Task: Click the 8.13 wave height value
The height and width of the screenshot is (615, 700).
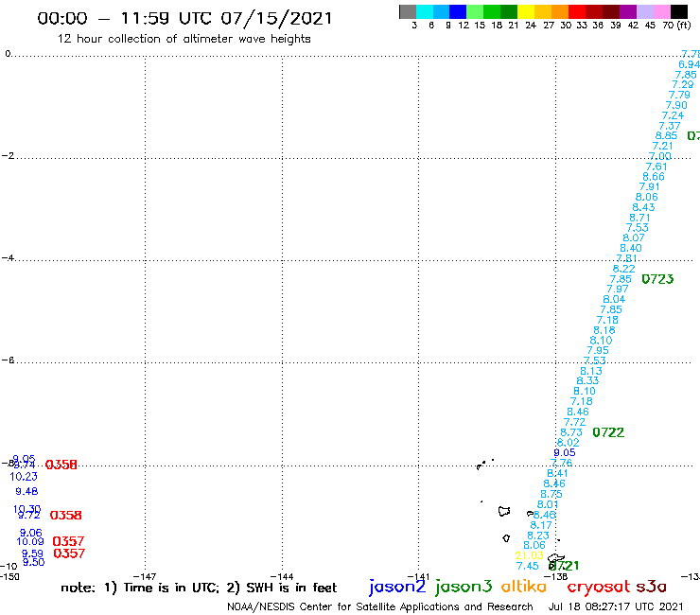Action: 591,371
